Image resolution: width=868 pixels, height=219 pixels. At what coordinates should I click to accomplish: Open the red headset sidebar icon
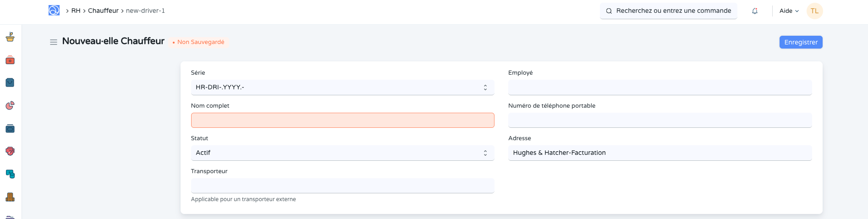click(10, 151)
